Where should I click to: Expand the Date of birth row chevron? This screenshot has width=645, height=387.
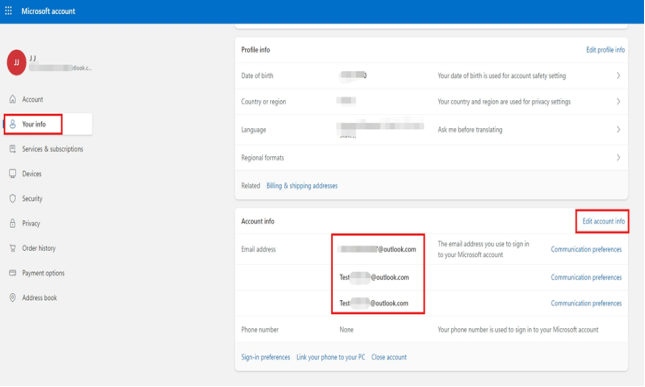[x=618, y=76]
